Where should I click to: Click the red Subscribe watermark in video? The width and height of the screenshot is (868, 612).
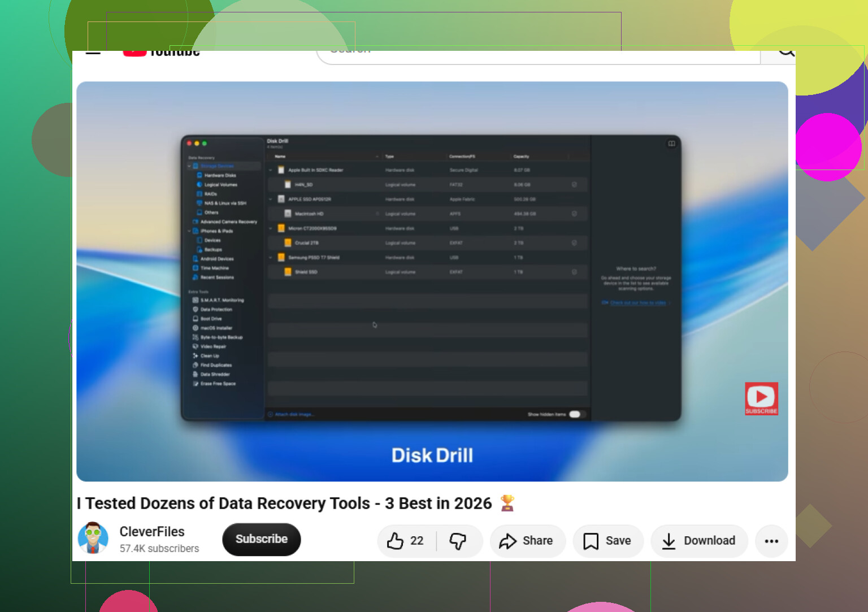click(761, 399)
